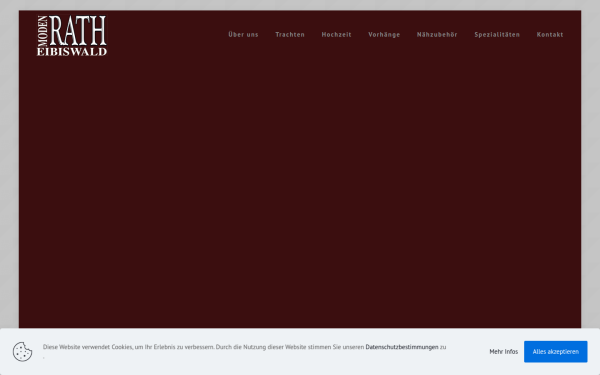Open the Trachten menu item
The image size is (600, 375).
tap(290, 34)
